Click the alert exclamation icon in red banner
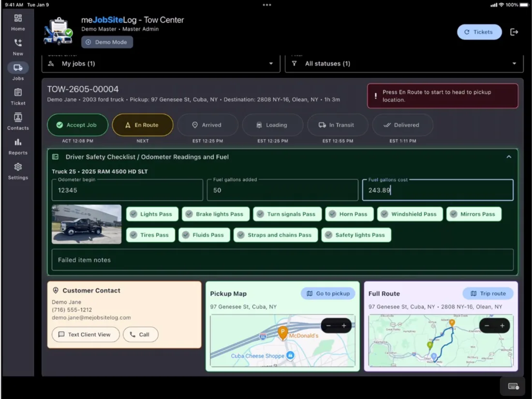This screenshot has height=399, width=532. [x=376, y=96]
